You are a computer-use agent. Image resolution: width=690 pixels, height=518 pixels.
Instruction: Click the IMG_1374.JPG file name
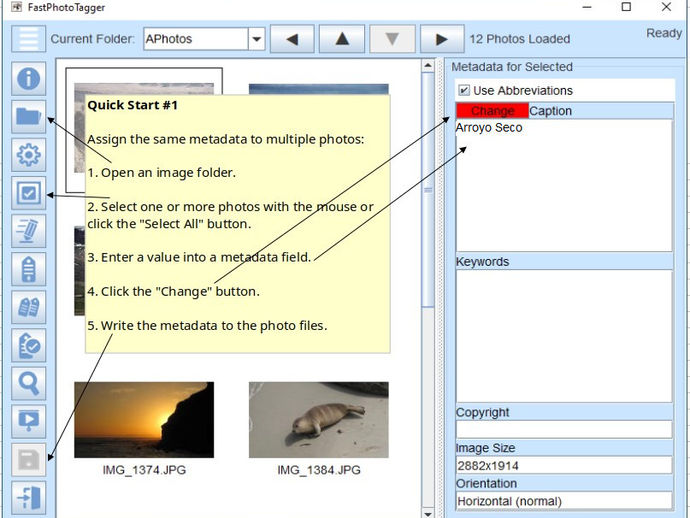(144, 470)
